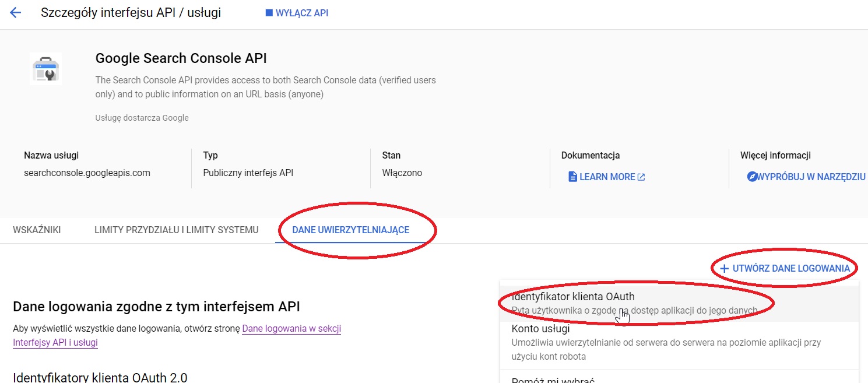Open LIMITY PRZYDZIAŁU I LIMITY SYSTEMU tab
Screen dimensions: 868x383
[176, 230]
